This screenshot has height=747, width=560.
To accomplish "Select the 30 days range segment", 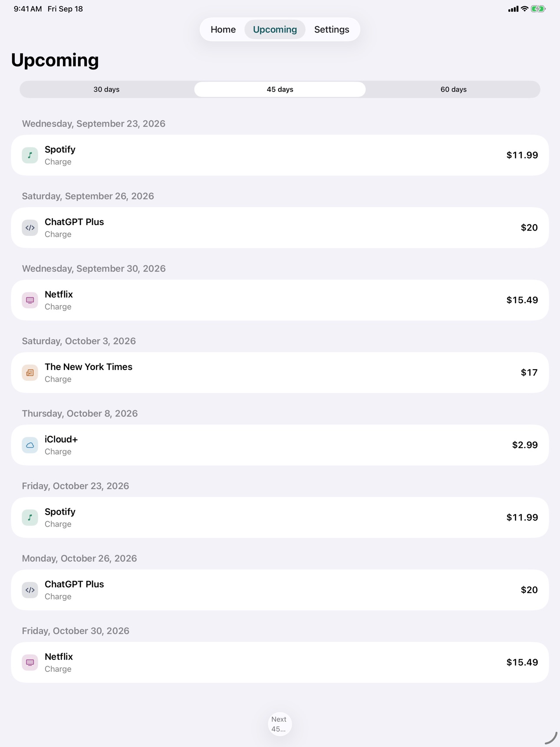I will click(107, 89).
